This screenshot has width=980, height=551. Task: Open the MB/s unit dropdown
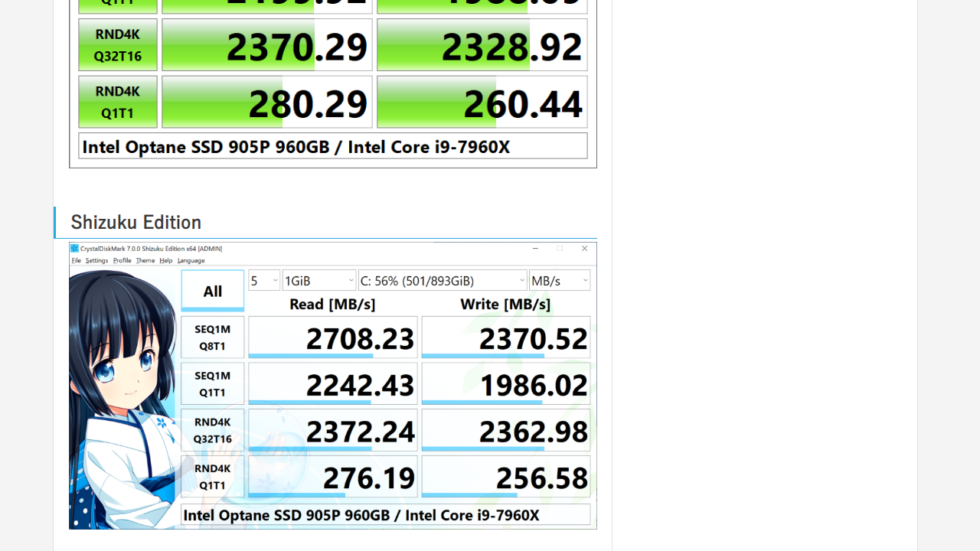point(559,281)
